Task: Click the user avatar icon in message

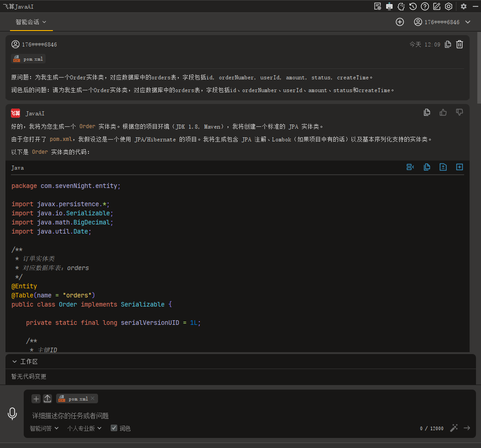Action: pyautogui.click(x=16, y=44)
